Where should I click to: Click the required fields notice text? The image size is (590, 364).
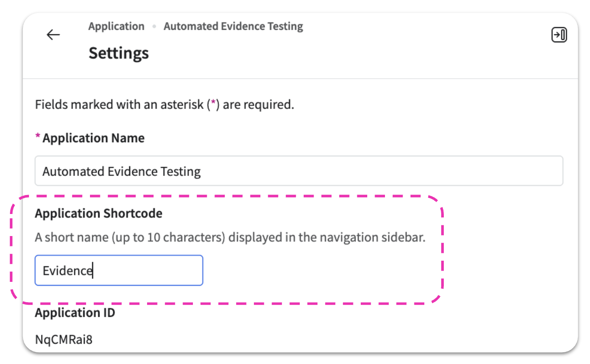(x=164, y=105)
